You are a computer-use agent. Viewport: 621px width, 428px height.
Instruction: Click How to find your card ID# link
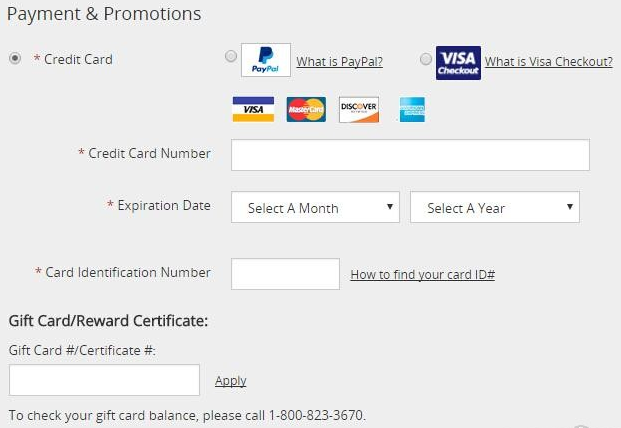point(423,274)
